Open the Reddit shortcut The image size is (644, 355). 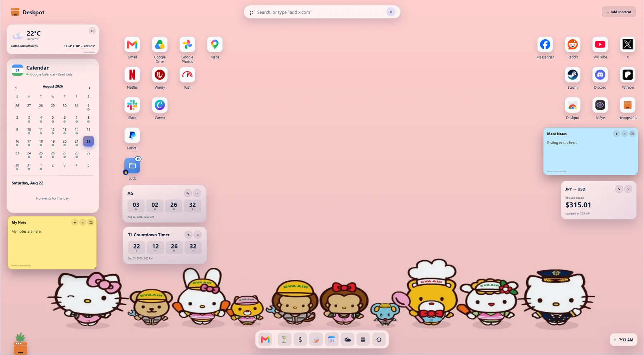[572, 45]
